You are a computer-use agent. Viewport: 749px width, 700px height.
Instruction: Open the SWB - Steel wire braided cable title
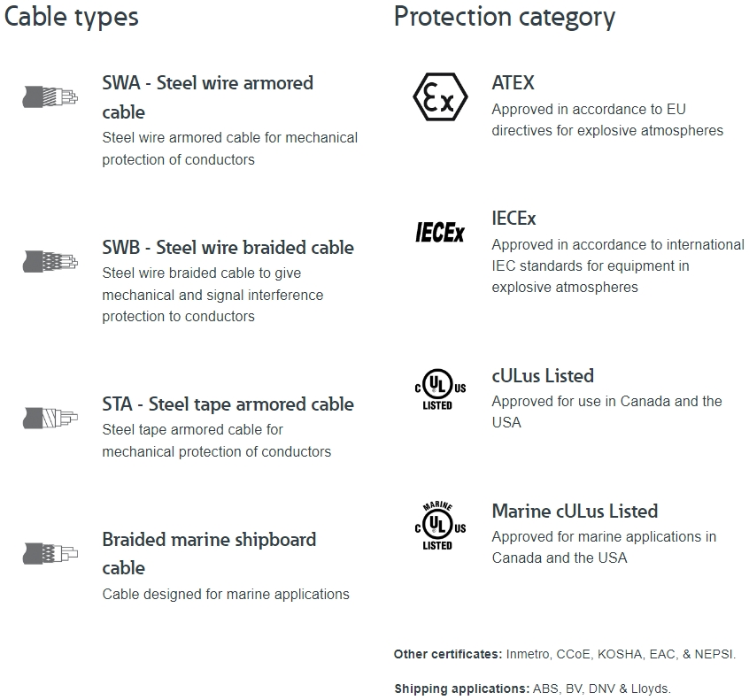(228, 247)
